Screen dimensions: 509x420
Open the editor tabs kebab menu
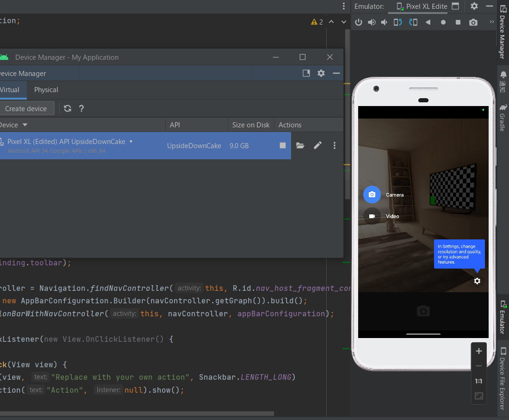344,6
